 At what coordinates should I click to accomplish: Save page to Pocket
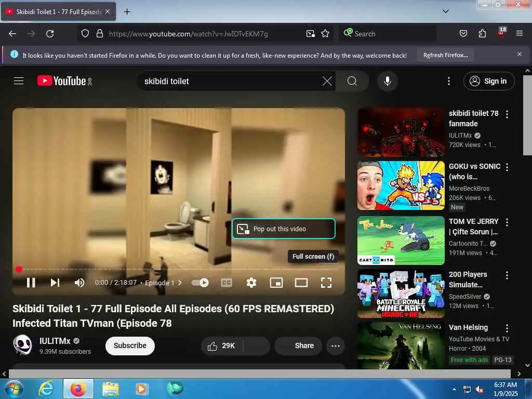coord(463,34)
